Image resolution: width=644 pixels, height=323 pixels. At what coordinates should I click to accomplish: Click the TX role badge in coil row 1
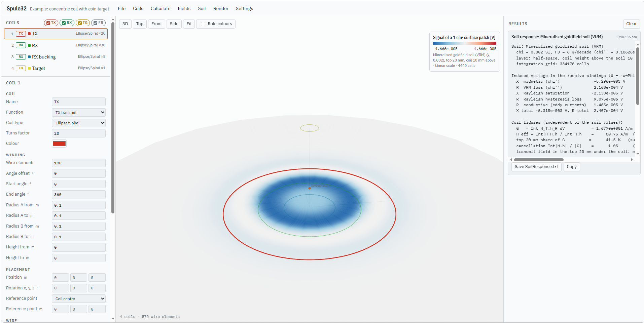pos(21,34)
